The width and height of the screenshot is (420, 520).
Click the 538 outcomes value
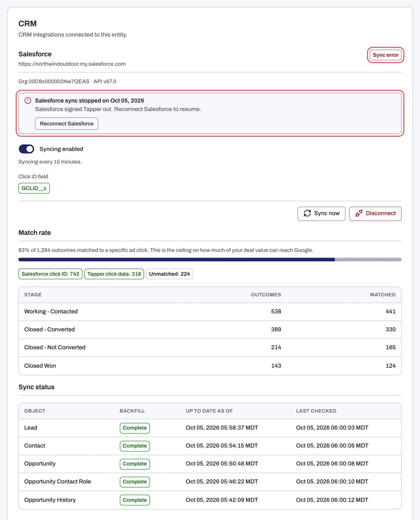(x=276, y=312)
